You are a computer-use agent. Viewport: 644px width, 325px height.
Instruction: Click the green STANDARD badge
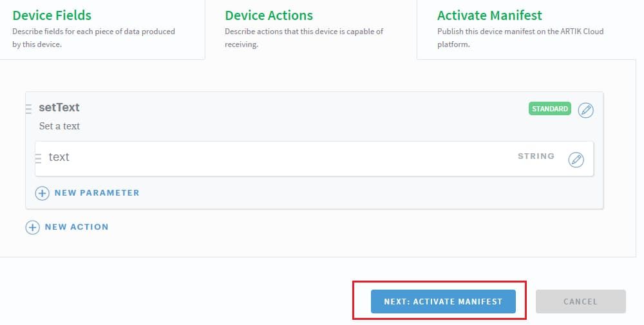[x=549, y=109]
